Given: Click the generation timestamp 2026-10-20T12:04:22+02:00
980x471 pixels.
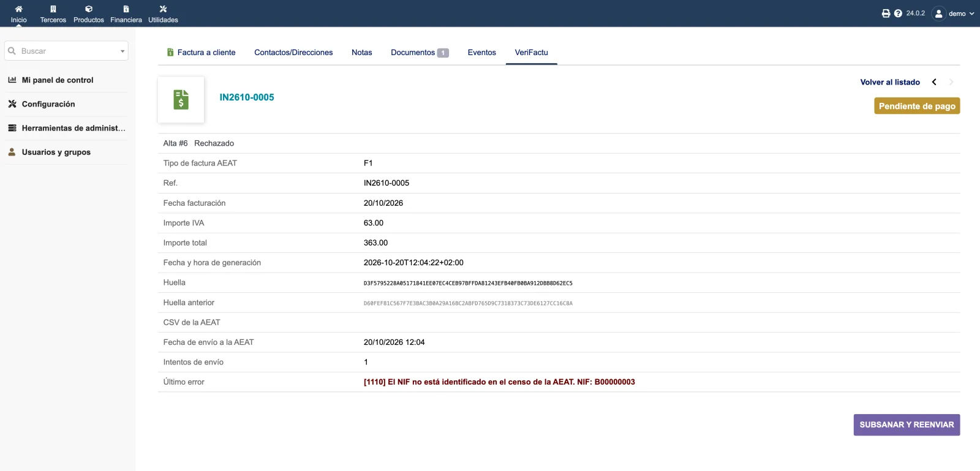Looking at the screenshot, I should coord(413,263).
